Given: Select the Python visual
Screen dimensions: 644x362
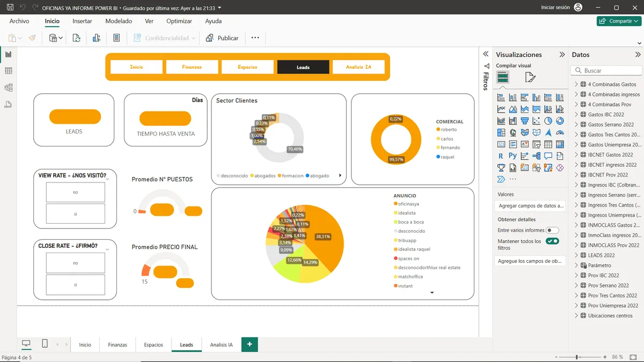Looking at the screenshot, I should point(513,156).
